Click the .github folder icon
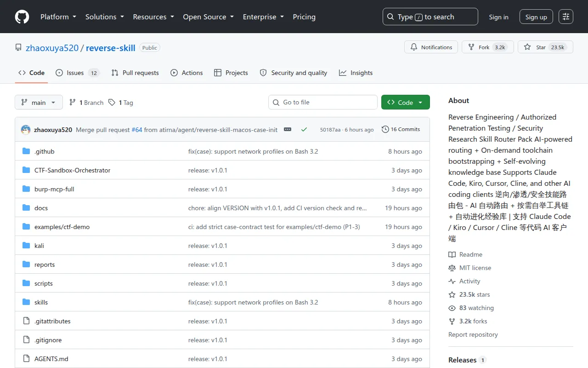 26,151
